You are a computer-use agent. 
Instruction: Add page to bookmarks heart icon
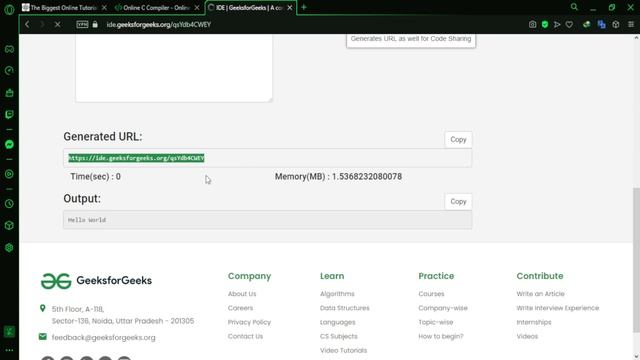[x=569, y=24]
